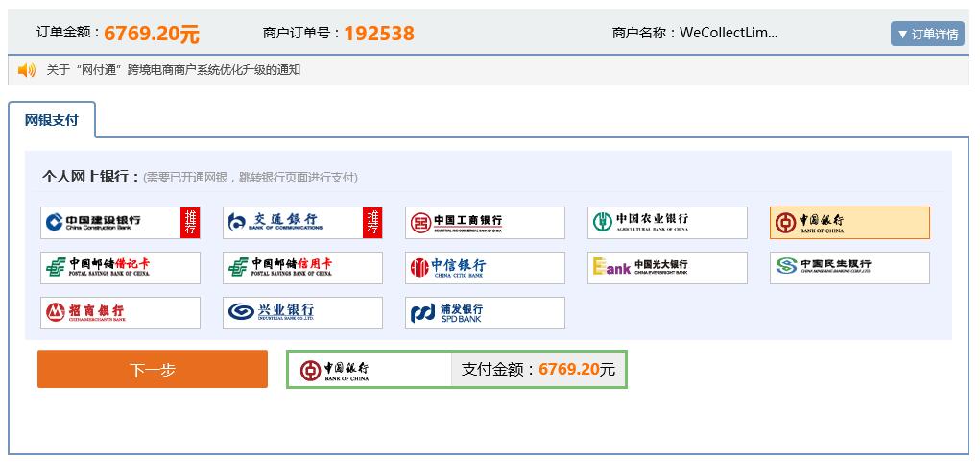Click the truncated merchant name WeCollectLim...

click(728, 33)
